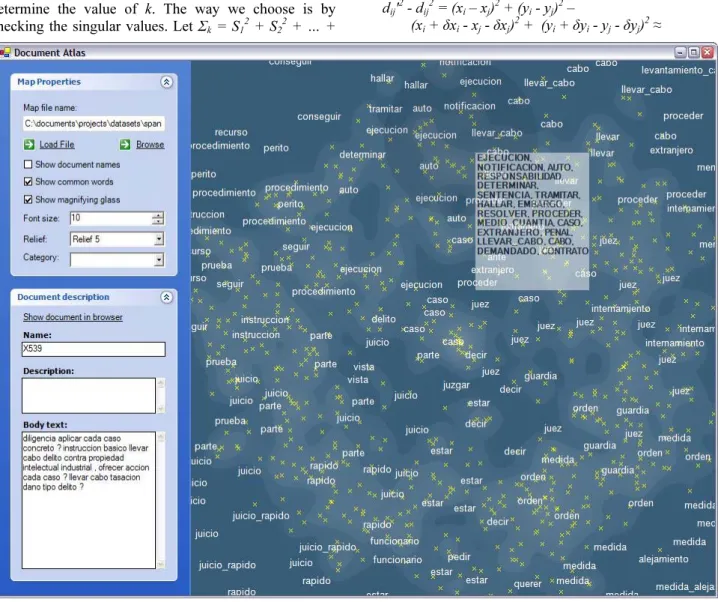Open Show document in browser link
The height and width of the screenshot is (602, 718).
73,317
